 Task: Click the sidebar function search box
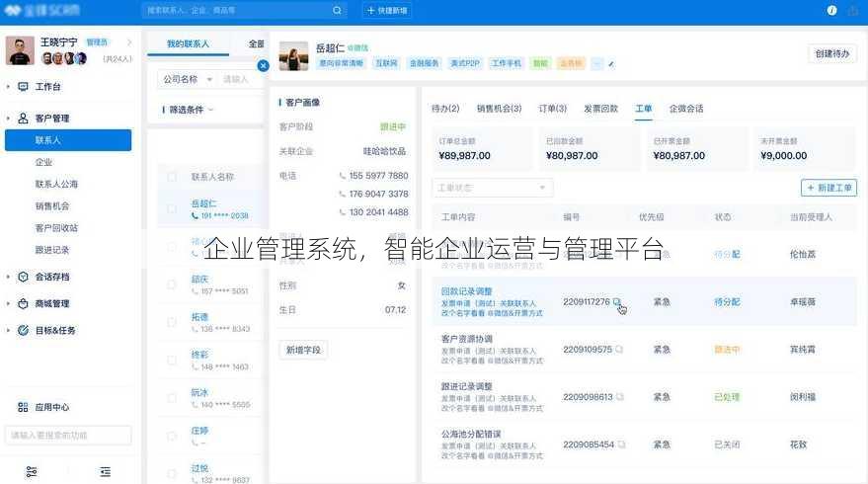(68, 436)
